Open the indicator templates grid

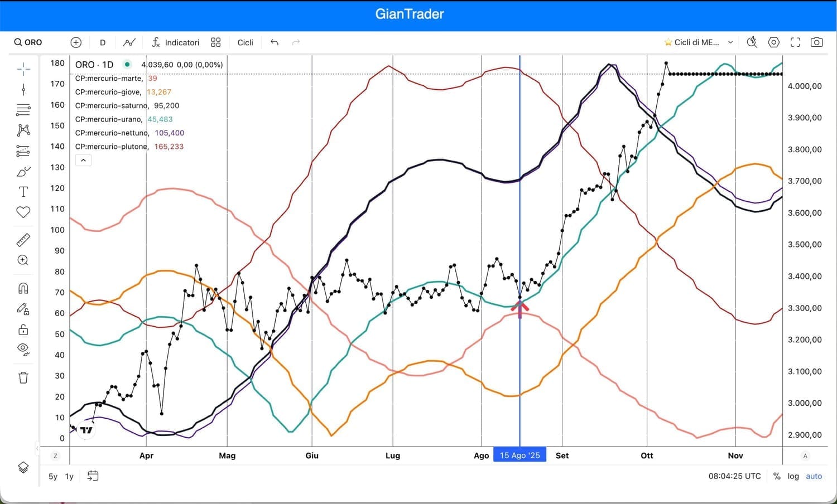(216, 42)
